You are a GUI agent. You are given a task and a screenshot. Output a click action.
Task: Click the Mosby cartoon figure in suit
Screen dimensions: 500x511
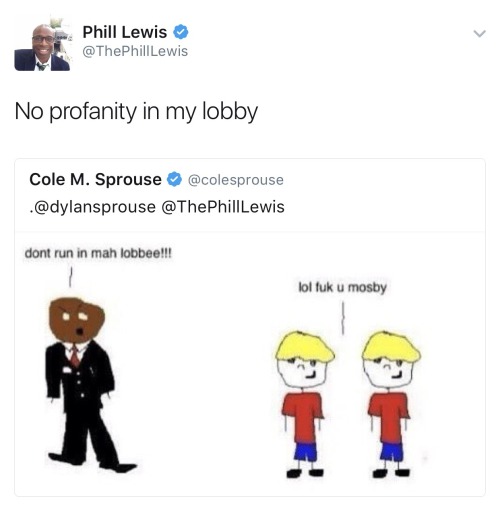85,385
